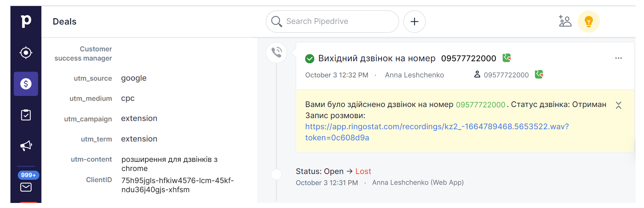Click green check next to Вихідний дзвінок
644x208 pixels.
pos(310,59)
